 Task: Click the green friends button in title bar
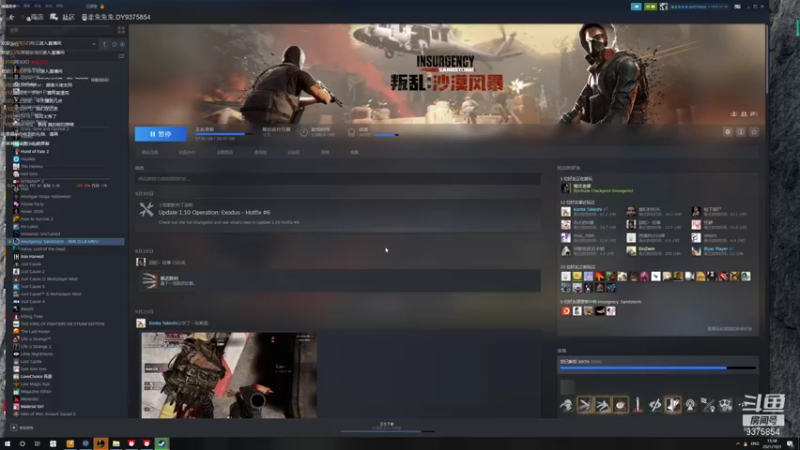[x=650, y=7]
